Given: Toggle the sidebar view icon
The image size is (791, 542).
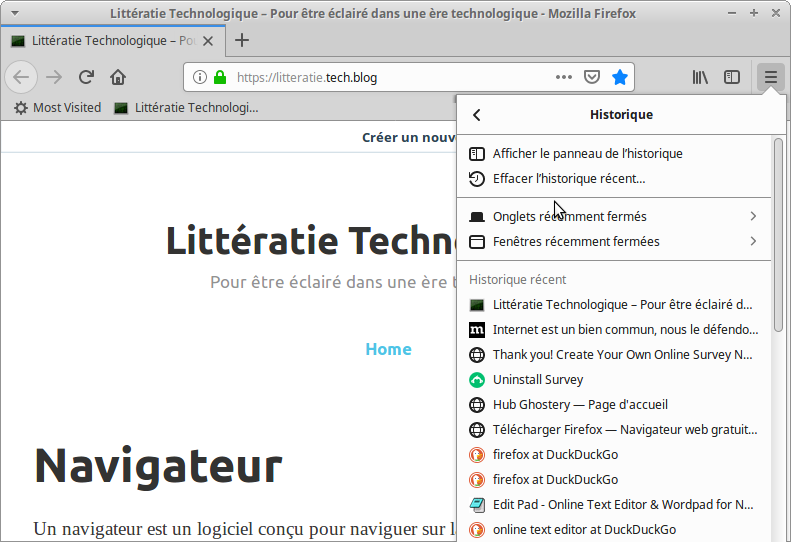Looking at the screenshot, I should pyautogui.click(x=732, y=77).
